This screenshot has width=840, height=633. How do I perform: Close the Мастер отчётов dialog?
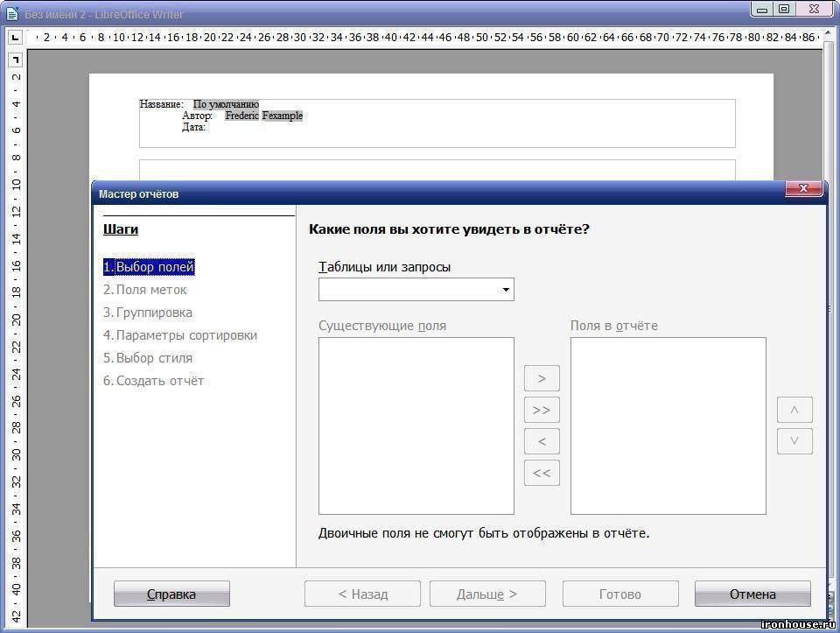tap(802, 189)
